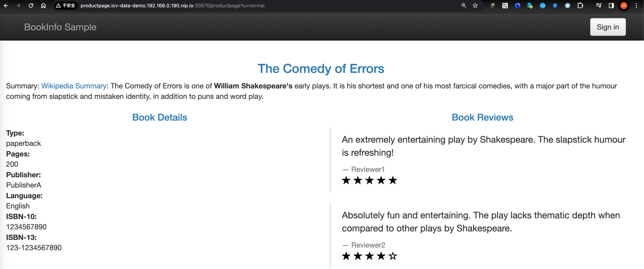Image resolution: width=644 pixels, height=269 pixels.
Task: Click Reviewer1's five-star rating
Action: 369,180
